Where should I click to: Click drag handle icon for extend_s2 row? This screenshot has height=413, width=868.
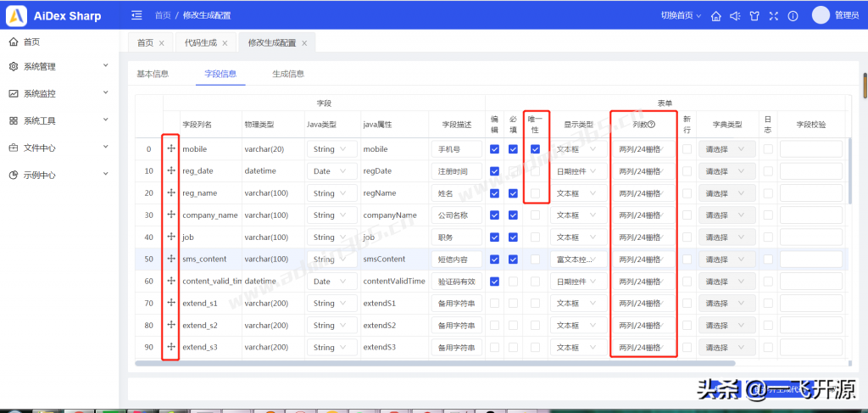(x=171, y=325)
